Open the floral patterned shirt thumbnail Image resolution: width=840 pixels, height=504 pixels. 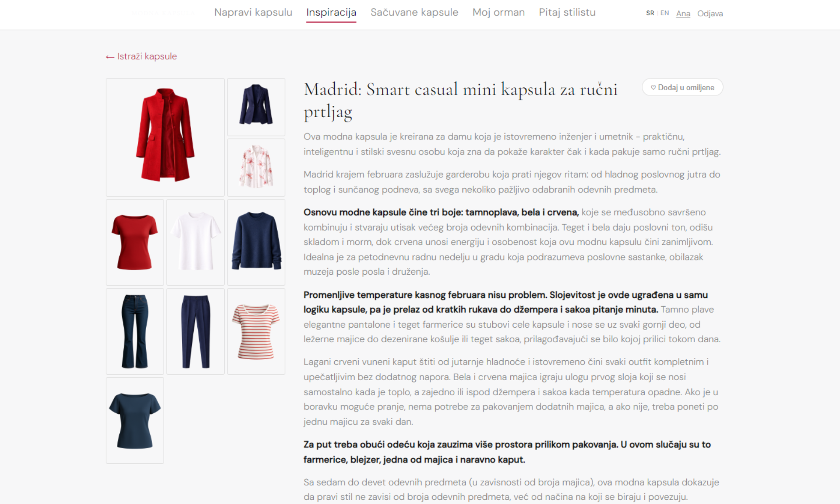[x=256, y=167]
